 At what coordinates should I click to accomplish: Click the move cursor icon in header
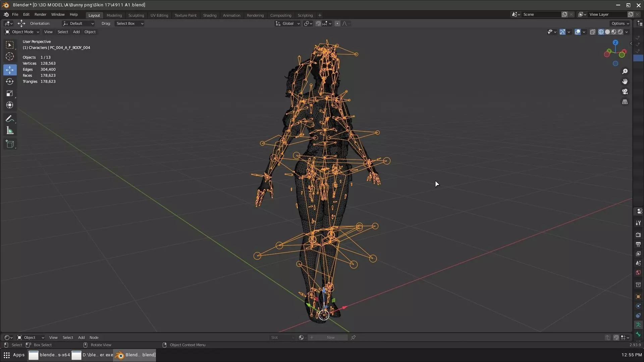(21, 23)
